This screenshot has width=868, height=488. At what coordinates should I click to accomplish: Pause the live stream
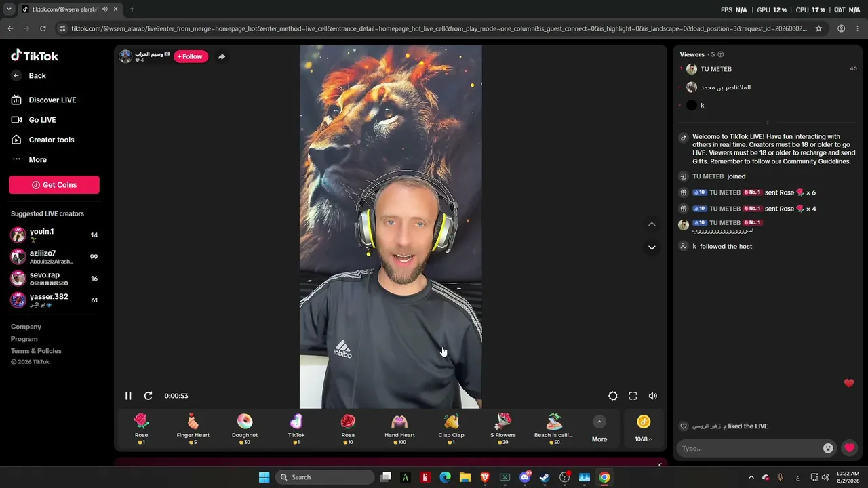click(x=128, y=396)
